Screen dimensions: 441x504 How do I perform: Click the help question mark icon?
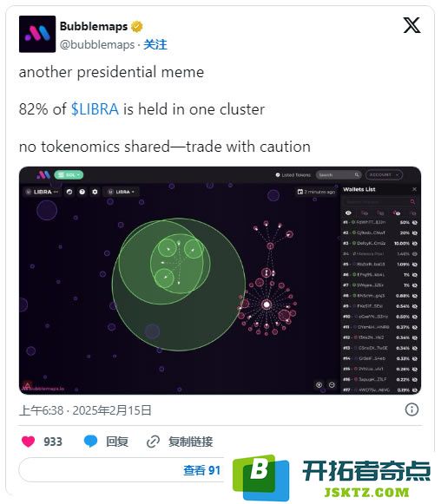[x=82, y=192]
